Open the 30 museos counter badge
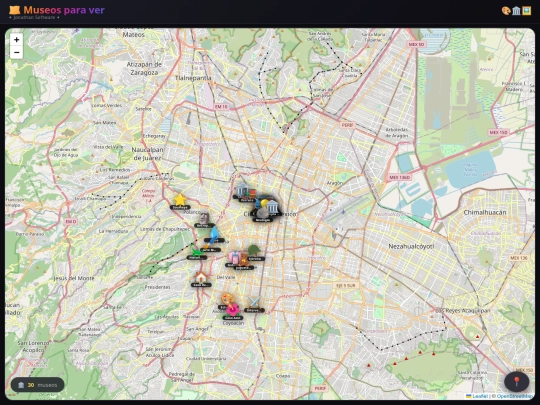Image resolution: width=540 pixels, height=405 pixels. [38, 385]
